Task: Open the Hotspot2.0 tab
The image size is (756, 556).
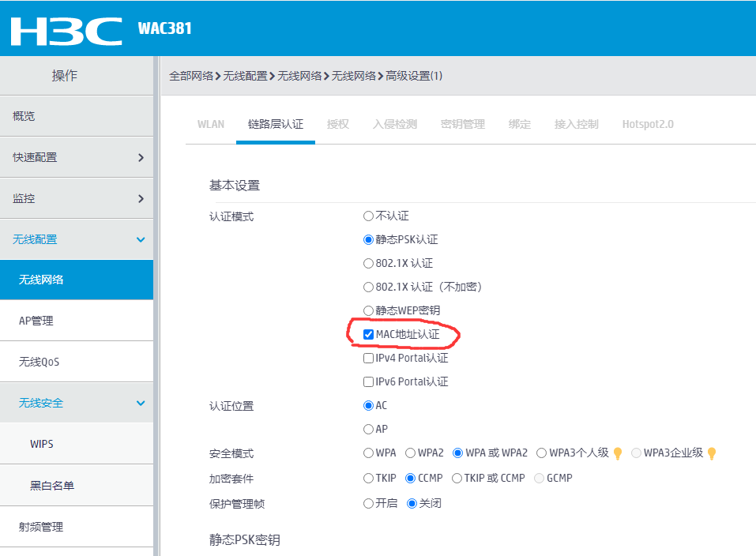Action: [x=648, y=125]
